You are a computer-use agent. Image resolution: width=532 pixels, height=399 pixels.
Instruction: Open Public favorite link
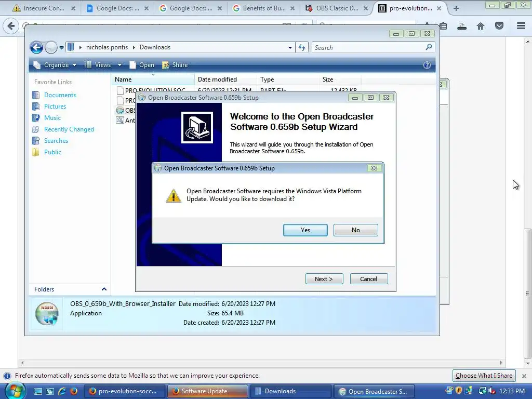[x=52, y=152]
